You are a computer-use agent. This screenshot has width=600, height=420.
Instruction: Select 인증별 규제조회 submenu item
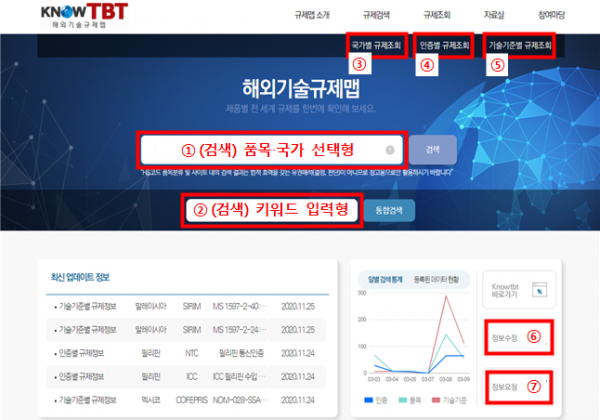pyautogui.click(x=443, y=45)
